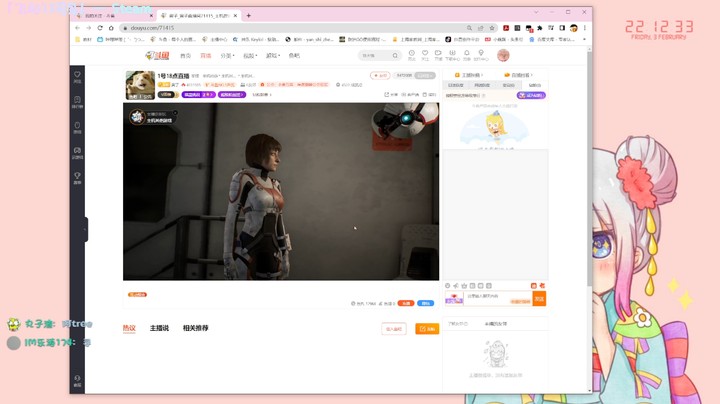Image resolution: width=720 pixels, height=404 pixels.
Task: Open the browser profile avatar
Action: click(x=574, y=28)
